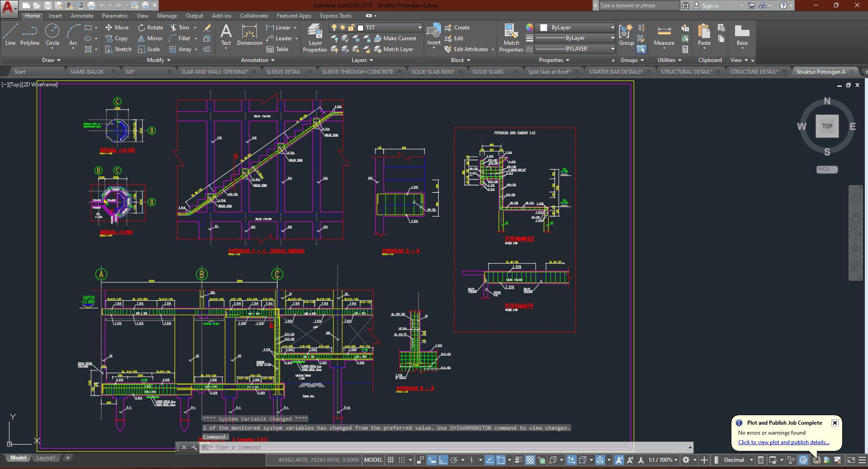Viewport: 868px width, 469px height.
Task: Open the Annotate ribbon tab
Action: pos(82,16)
